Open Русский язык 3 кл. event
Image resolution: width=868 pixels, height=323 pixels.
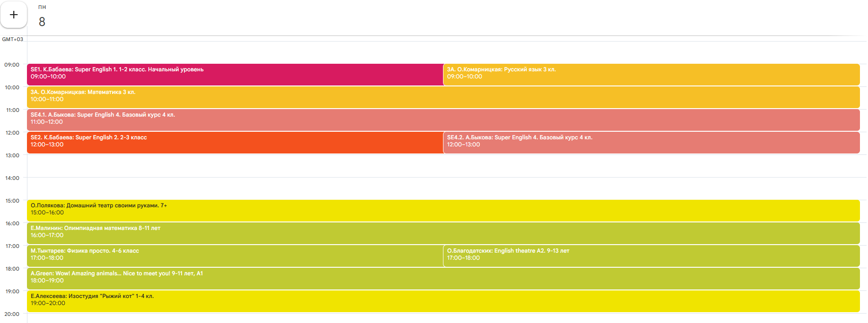[651, 74]
